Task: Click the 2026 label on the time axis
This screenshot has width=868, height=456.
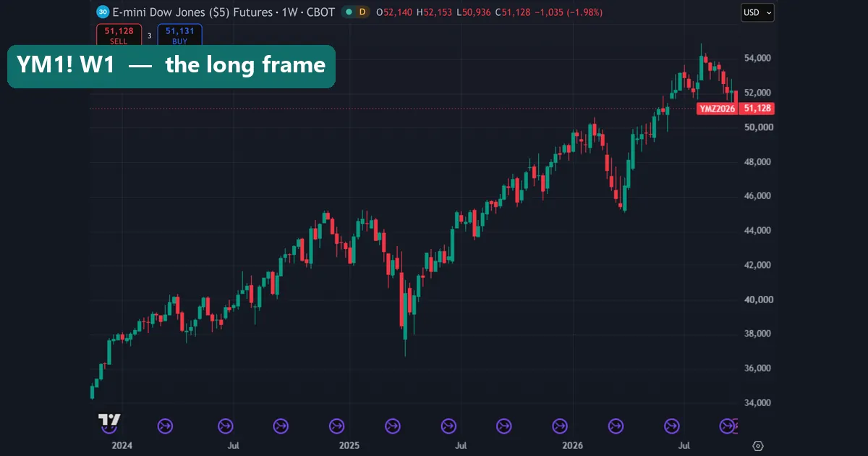Action: click(x=572, y=446)
